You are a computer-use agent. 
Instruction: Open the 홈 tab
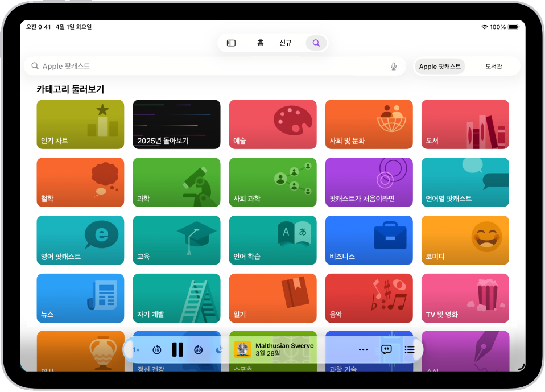pos(261,43)
